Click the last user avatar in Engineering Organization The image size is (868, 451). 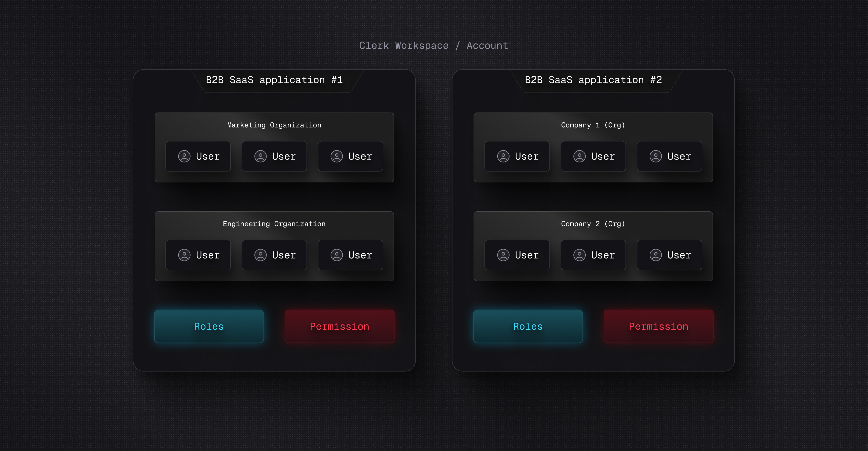coord(337,255)
